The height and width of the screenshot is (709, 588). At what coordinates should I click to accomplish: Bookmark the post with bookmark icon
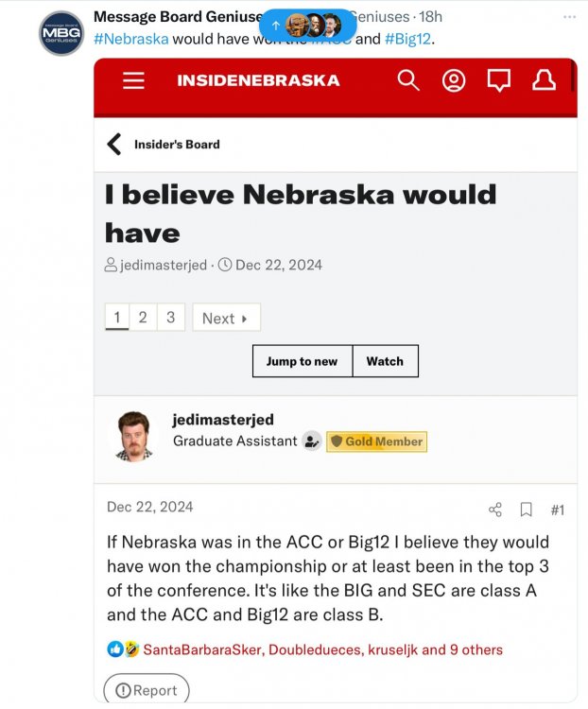[x=527, y=510]
